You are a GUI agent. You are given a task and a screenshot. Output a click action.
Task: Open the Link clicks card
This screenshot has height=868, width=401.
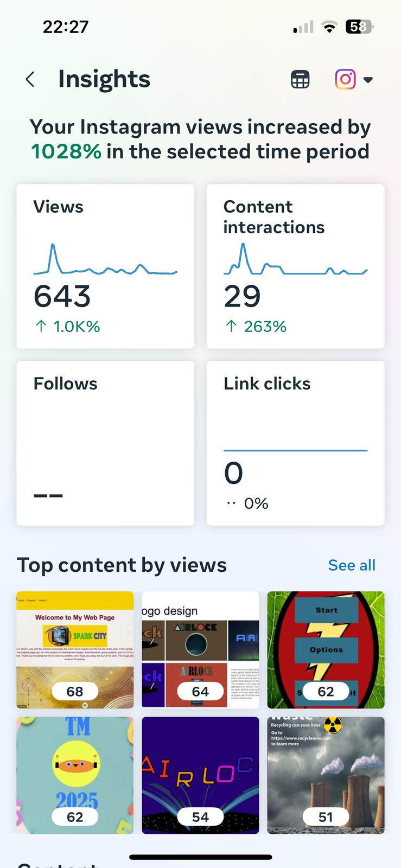pyautogui.click(x=295, y=443)
